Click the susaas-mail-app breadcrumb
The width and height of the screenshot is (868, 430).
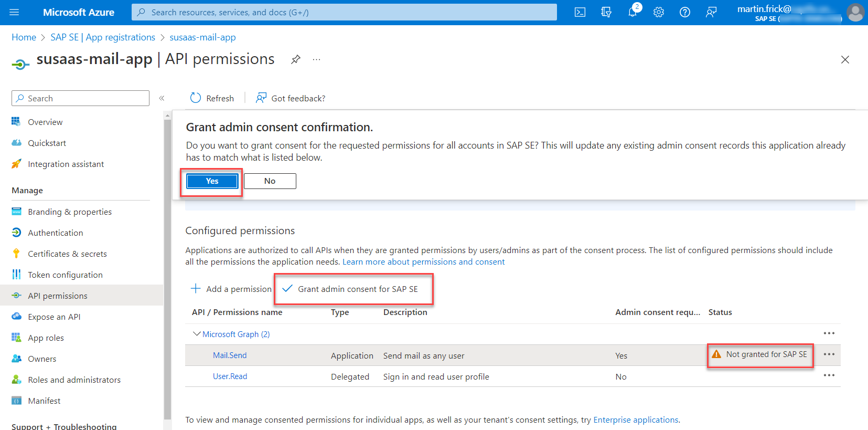[x=202, y=37]
